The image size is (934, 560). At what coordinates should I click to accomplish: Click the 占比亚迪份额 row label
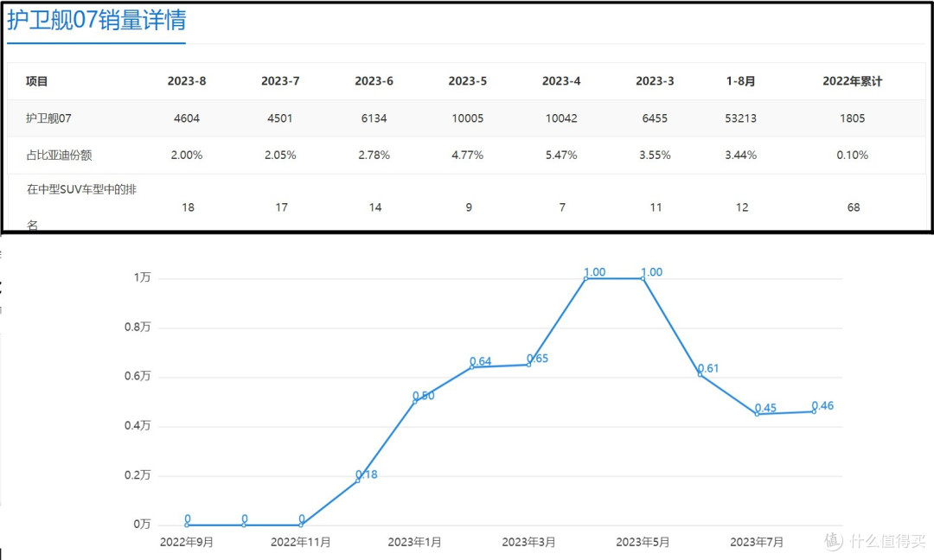pyautogui.click(x=59, y=155)
